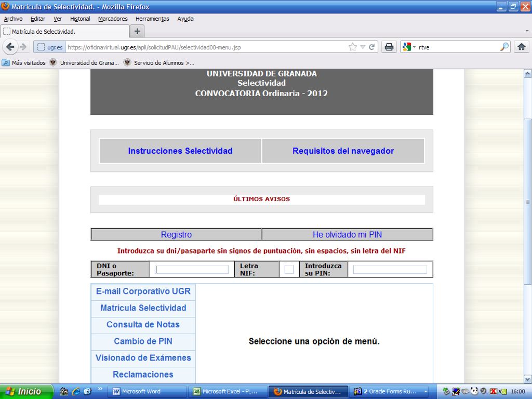Click the Letra NIF input box
The width and height of the screenshot is (532, 399).
[x=289, y=270]
